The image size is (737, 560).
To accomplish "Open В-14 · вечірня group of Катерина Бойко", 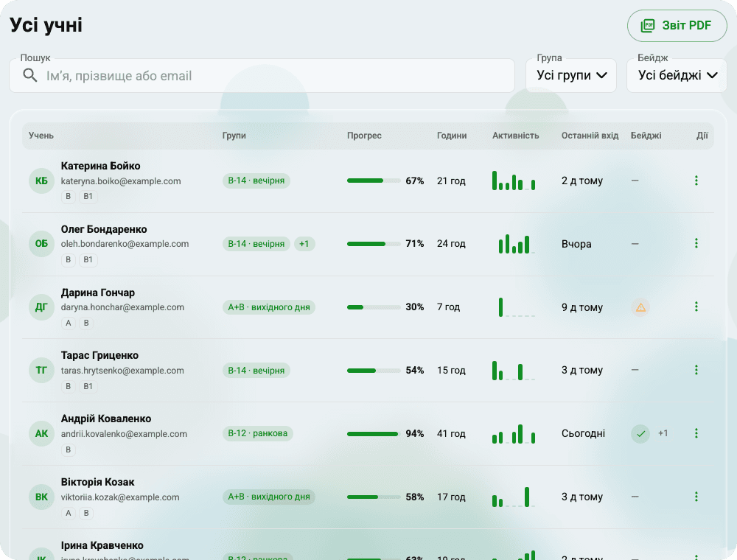I will 256,181.
